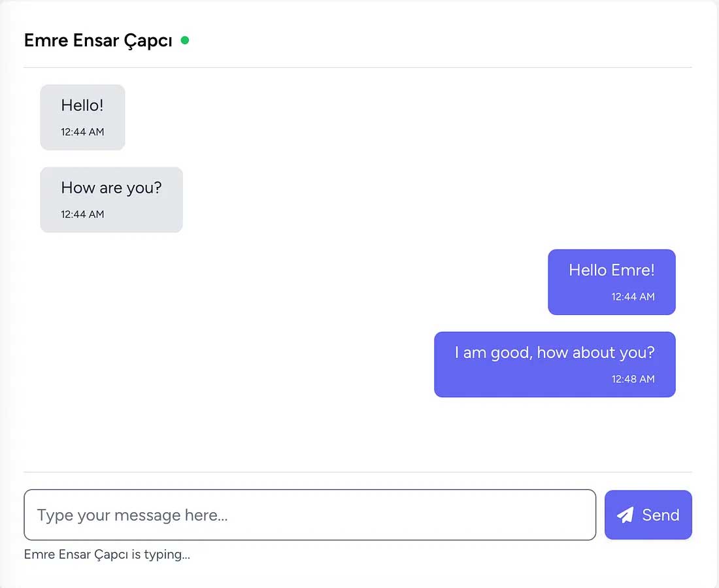Click the timestamp below "How are you?"
Viewport: 719px width, 588px height.
pyautogui.click(x=82, y=214)
